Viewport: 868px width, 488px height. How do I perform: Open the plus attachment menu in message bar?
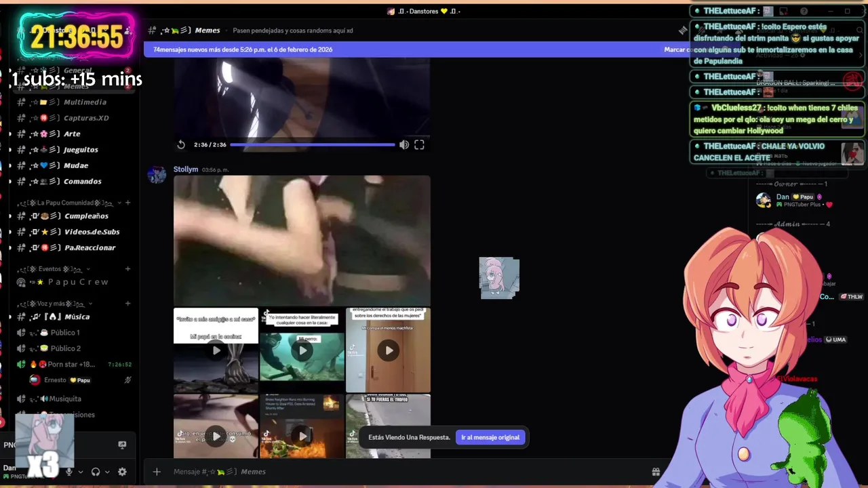[x=157, y=472]
